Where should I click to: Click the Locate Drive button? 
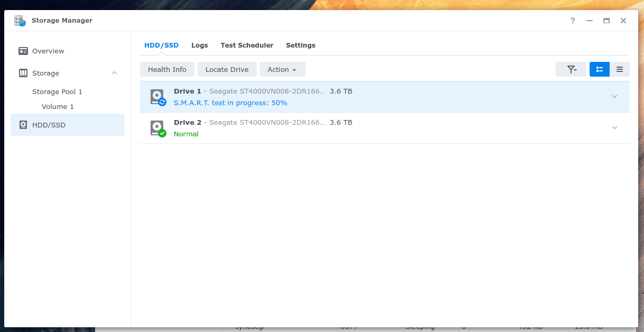point(227,69)
